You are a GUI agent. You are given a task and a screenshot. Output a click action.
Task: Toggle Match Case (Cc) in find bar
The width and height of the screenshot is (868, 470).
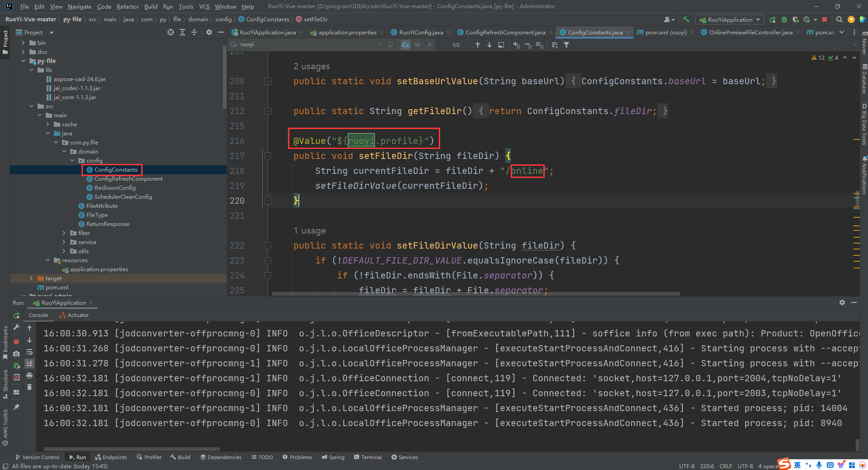(406, 45)
